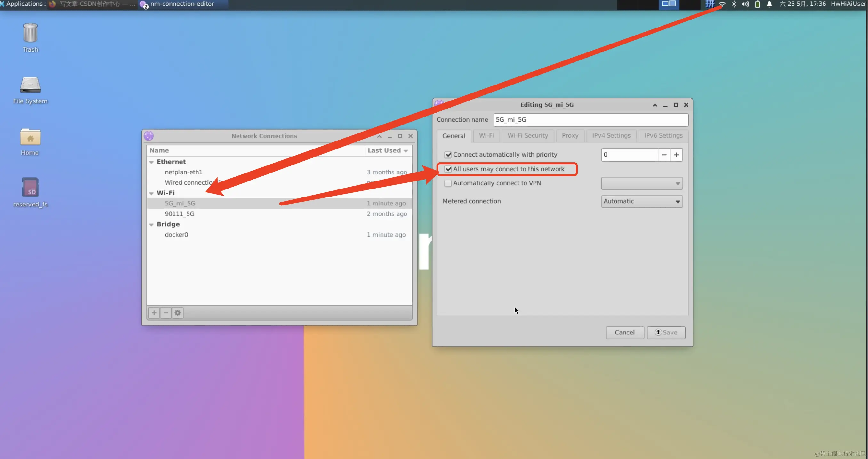Click the Cancel button

(624, 332)
